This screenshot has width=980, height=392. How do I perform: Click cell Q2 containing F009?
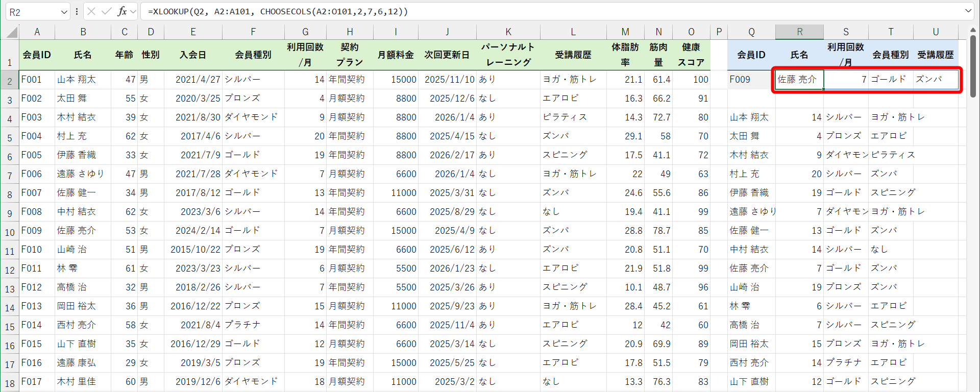751,80
